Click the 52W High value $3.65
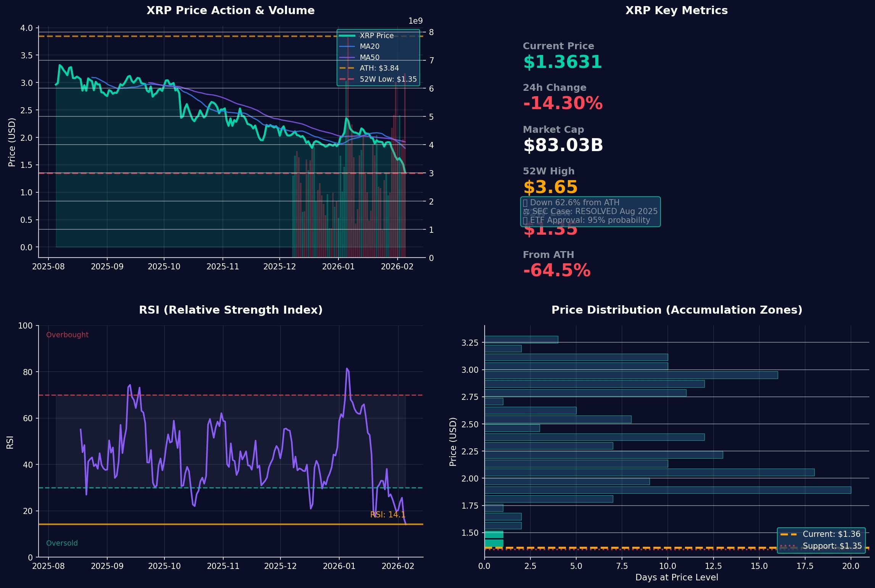The image size is (875, 588). (550, 187)
